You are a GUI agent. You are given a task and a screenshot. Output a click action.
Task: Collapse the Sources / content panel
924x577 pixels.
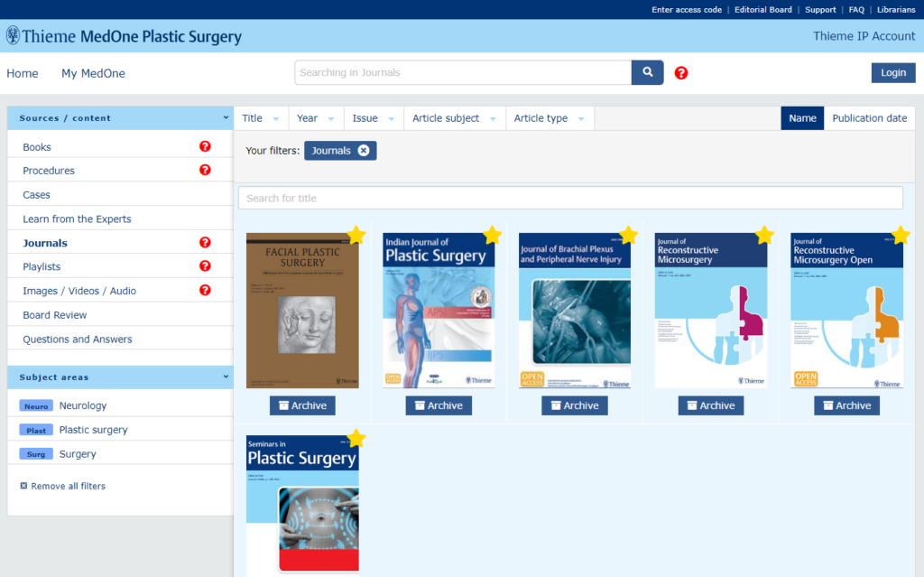click(226, 118)
